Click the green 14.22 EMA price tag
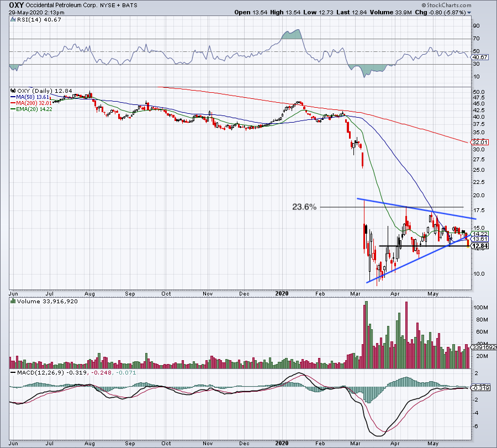This screenshot has width=497, height=448. 480,234
